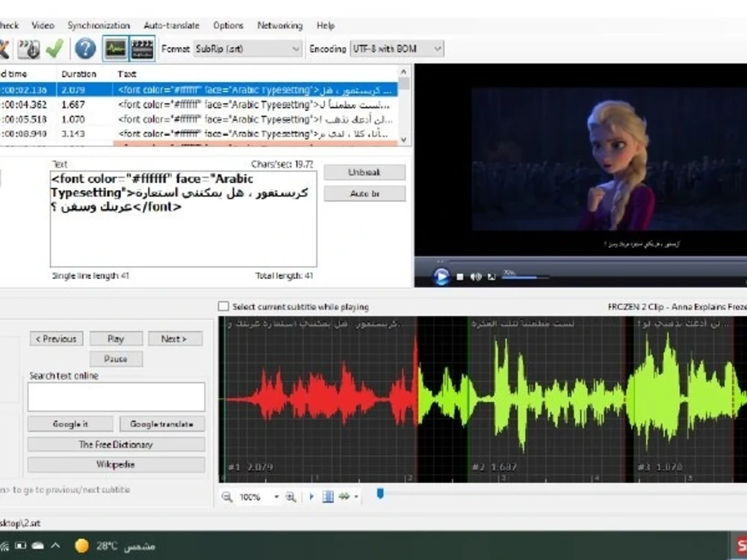The width and height of the screenshot is (747, 560).
Task: Click red waveform segment #1 2.079
Action: (321, 399)
